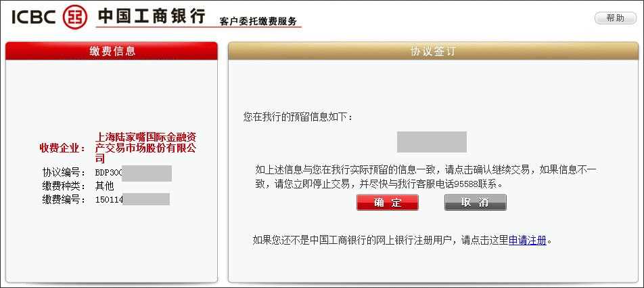Open the 申请注册 registration link
The image size is (644, 288).
pos(528,240)
